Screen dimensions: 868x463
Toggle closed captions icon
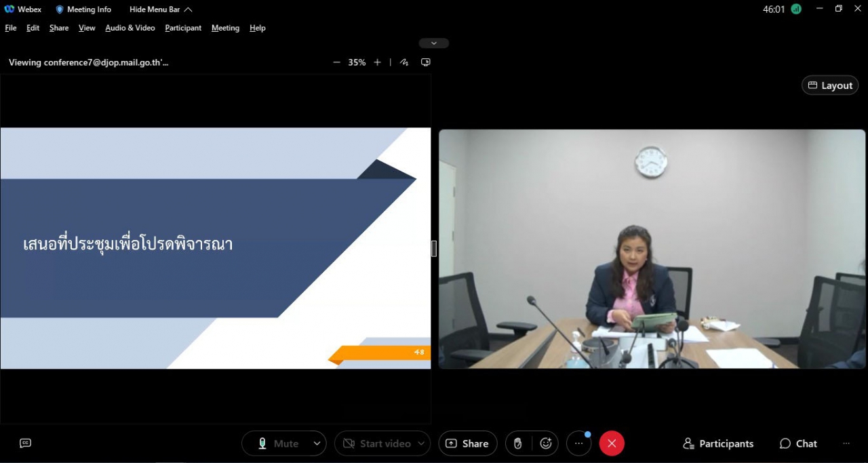26,443
